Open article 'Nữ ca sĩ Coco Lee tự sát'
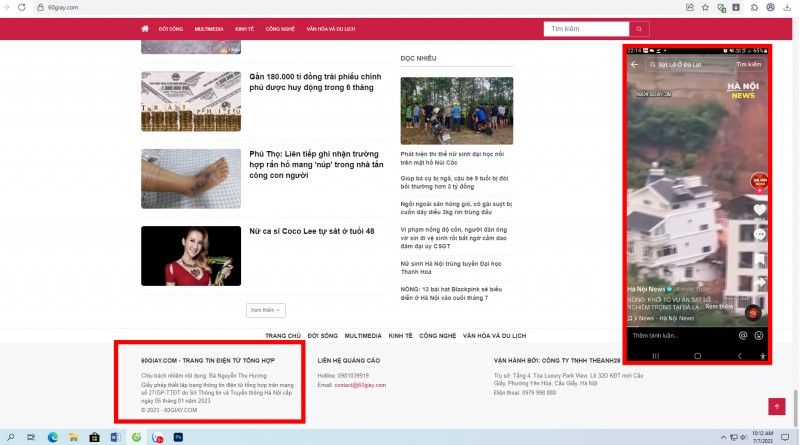800x445 pixels. pyautogui.click(x=312, y=231)
